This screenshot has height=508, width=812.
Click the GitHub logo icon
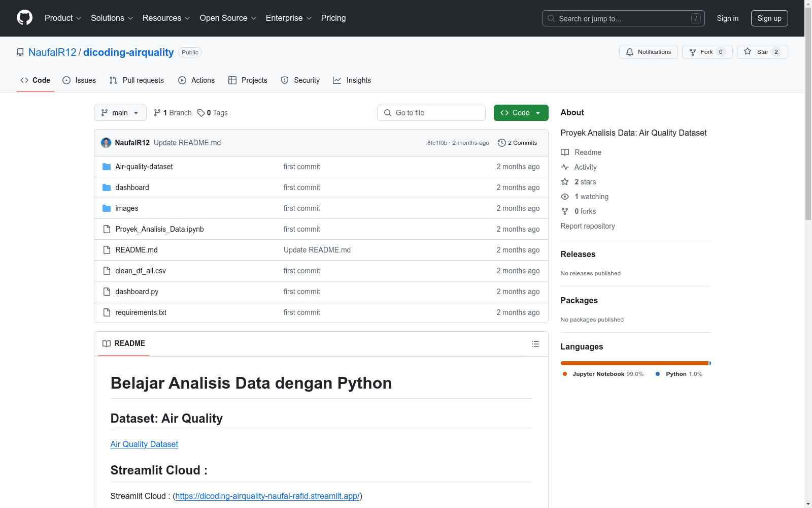pyautogui.click(x=24, y=18)
